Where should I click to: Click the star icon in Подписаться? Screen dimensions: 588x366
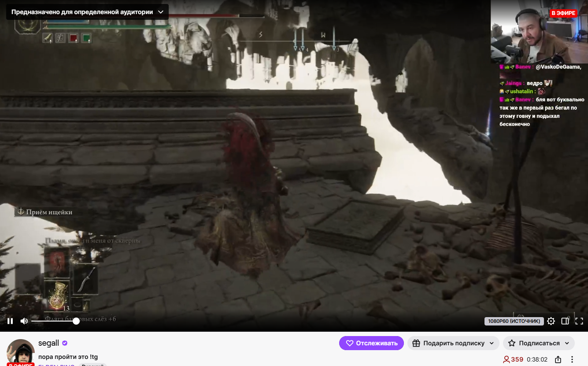(x=511, y=343)
